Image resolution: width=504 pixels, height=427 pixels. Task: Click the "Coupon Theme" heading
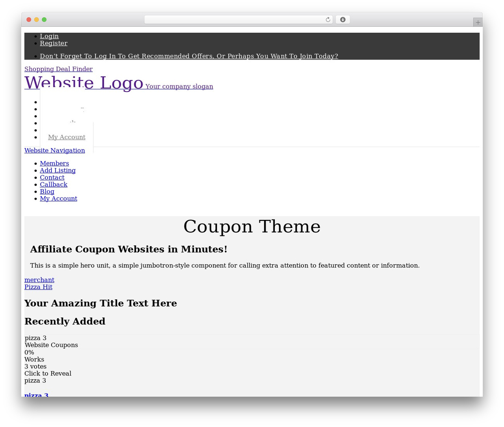click(252, 226)
